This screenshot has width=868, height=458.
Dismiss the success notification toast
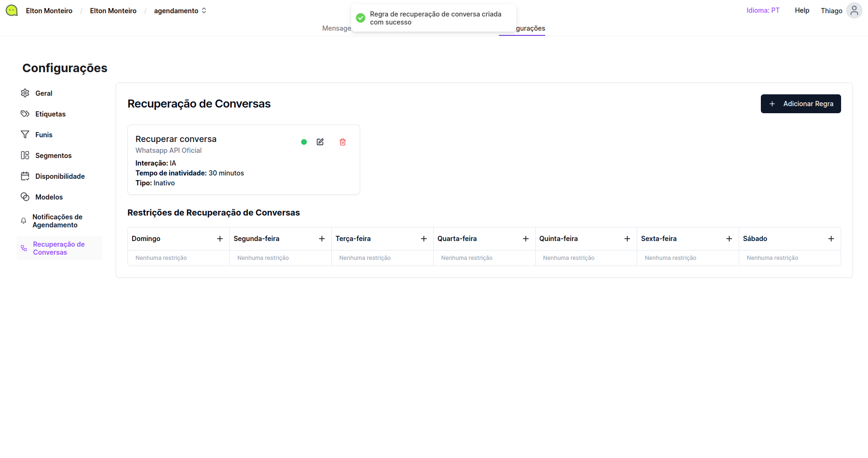(434, 18)
